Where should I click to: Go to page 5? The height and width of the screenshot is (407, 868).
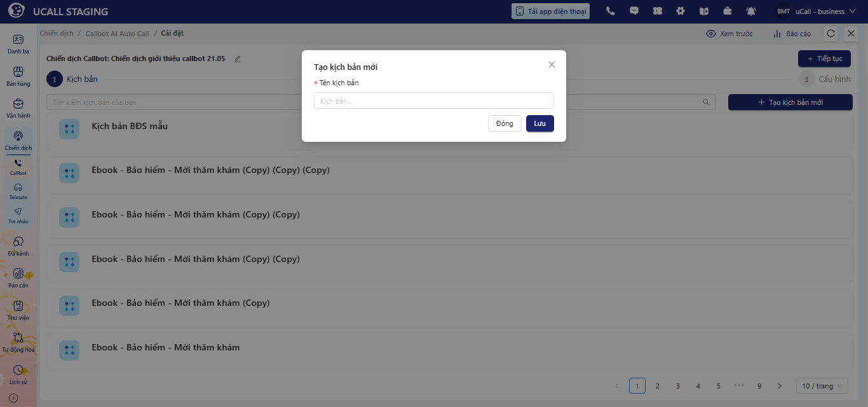(x=719, y=386)
